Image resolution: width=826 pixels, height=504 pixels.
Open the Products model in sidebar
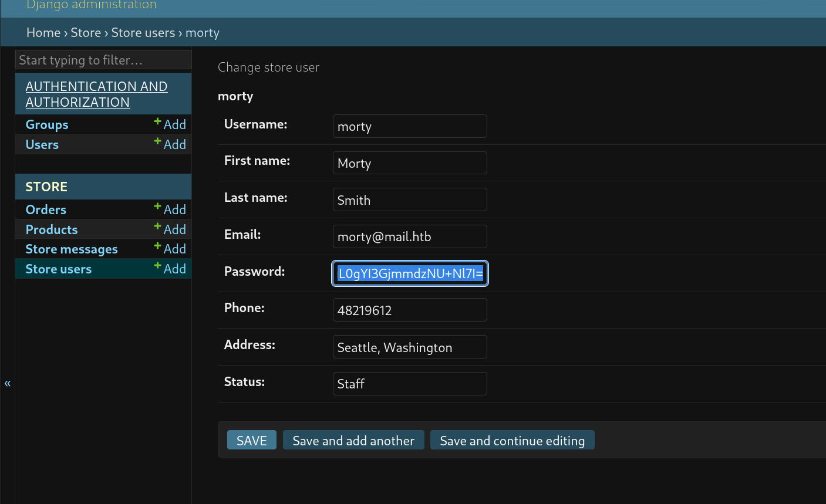pyautogui.click(x=52, y=230)
